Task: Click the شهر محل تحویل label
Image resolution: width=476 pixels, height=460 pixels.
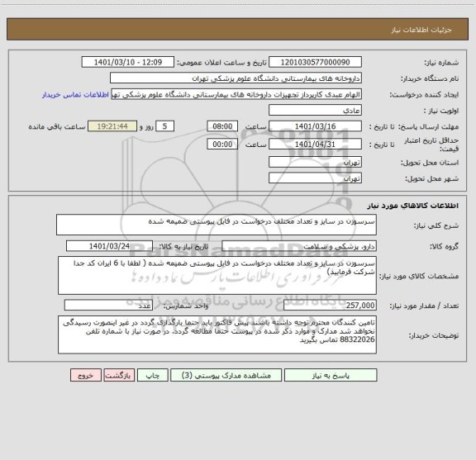Action: (x=432, y=178)
